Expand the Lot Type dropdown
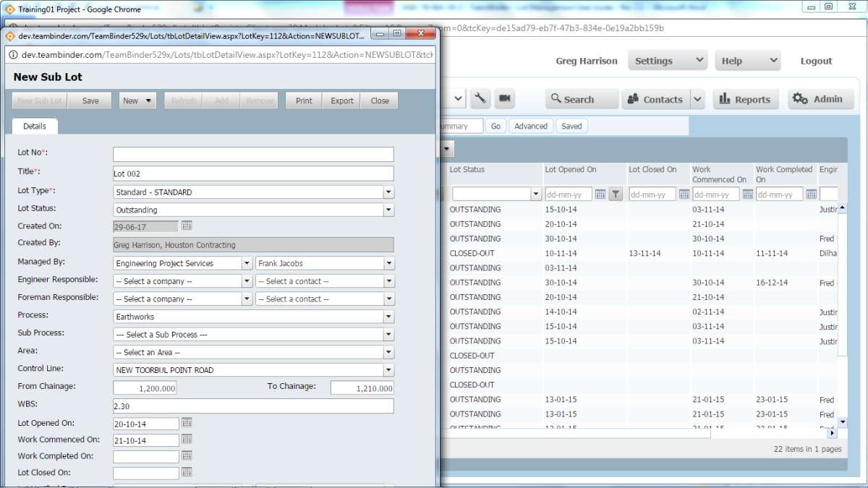Viewport: 868px width, 488px height. 388,192
